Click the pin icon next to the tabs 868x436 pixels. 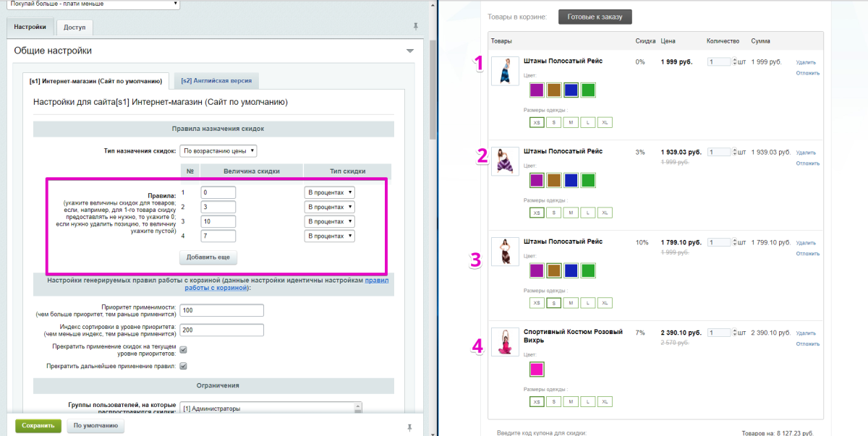point(415,26)
